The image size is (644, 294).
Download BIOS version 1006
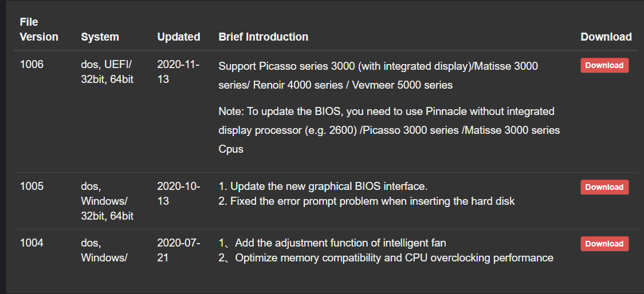click(x=604, y=65)
